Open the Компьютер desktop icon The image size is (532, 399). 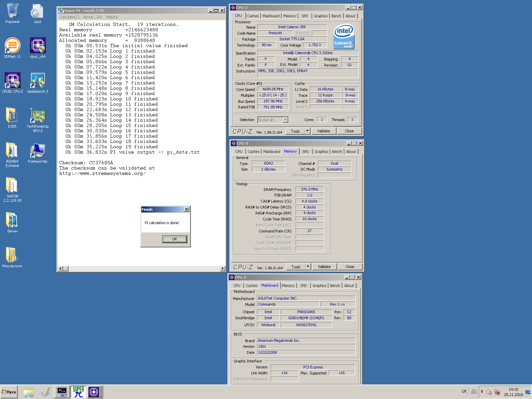tap(38, 153)
